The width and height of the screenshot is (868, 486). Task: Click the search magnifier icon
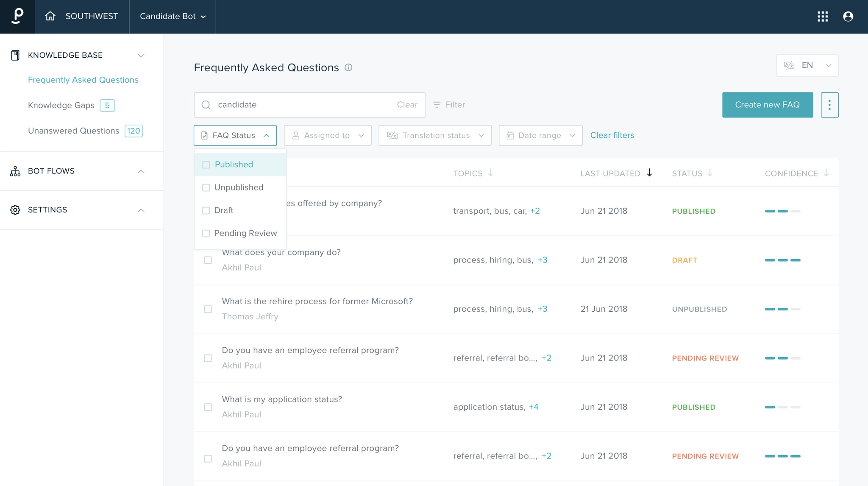206,105
